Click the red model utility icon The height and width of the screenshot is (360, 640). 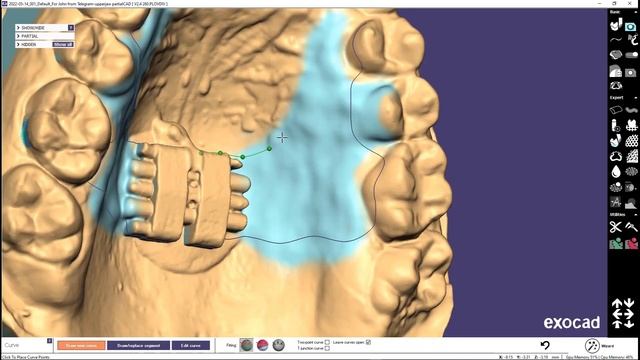(632, 243)
